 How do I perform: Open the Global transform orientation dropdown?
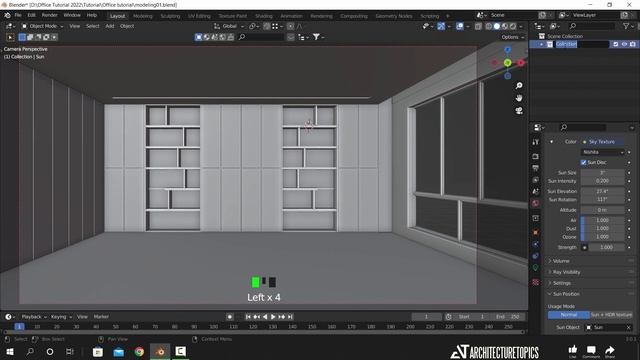pyautogui.click(x=229, y=26)
